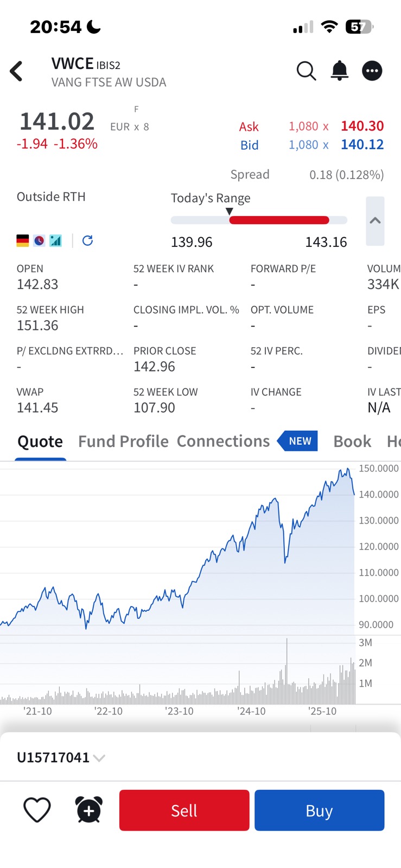Add VWCE to favorites via heart icon

(37, 810)
